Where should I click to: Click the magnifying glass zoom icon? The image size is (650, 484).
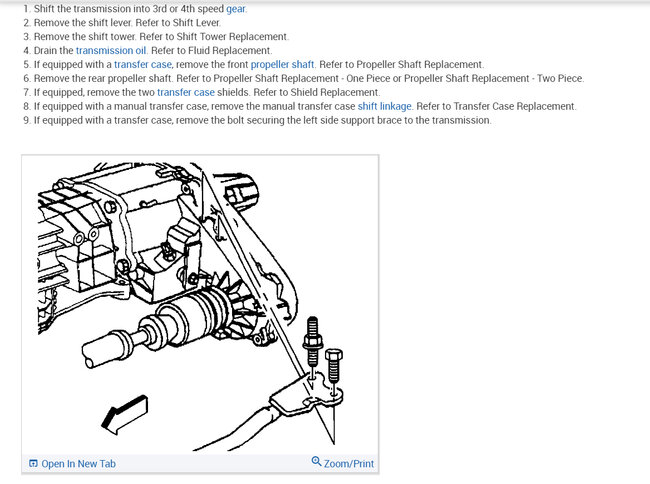[x=316, y=461]
